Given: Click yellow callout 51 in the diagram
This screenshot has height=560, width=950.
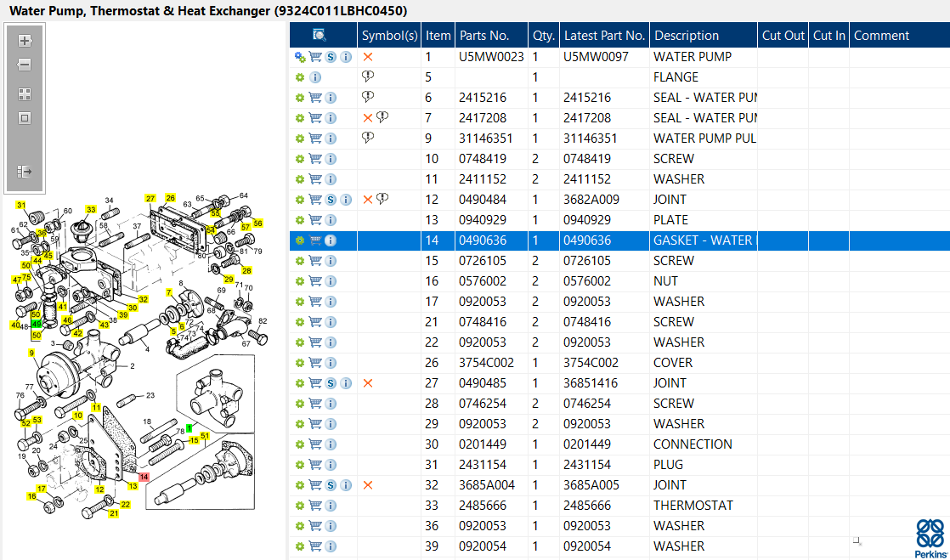Looking at the screenshot, I should (205, 436).
